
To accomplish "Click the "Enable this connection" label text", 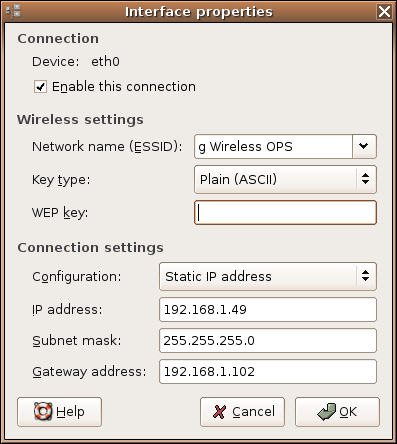I will 124,87.
